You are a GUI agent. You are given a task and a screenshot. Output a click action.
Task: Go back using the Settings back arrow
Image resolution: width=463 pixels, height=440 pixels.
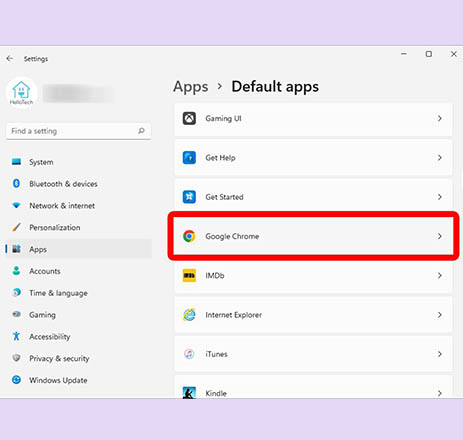pyautogui.click(x=10, y=59)
